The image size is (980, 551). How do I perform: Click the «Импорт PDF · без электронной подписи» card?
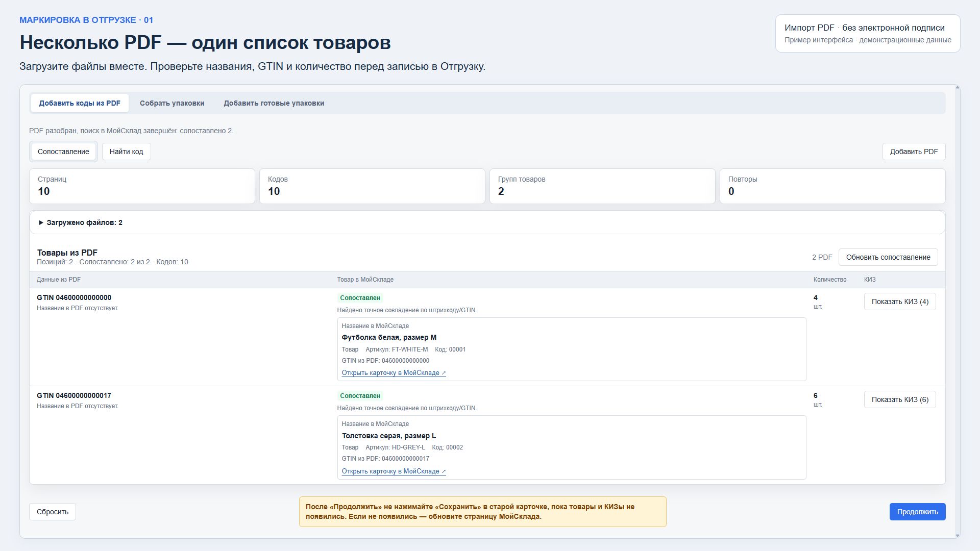tap(868, 34)
